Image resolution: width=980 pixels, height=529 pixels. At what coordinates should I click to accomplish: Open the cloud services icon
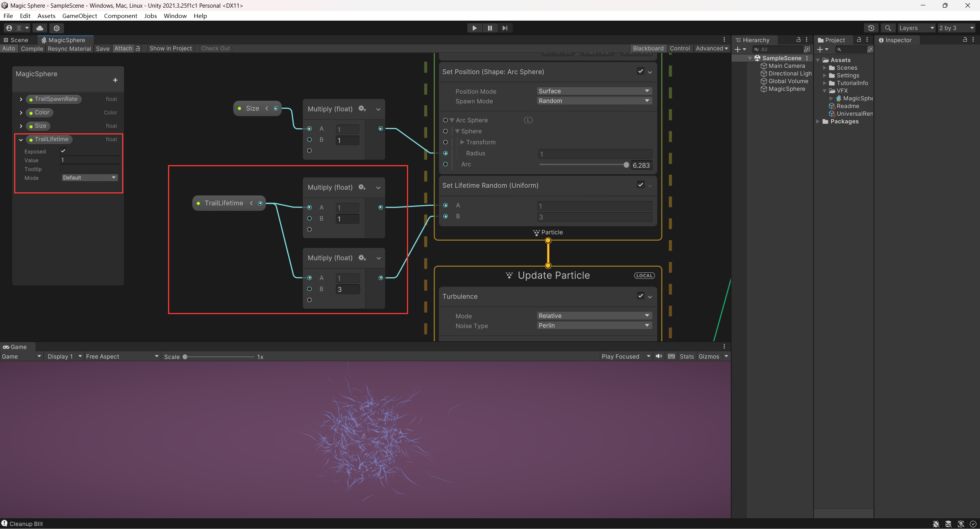coord(40,28)
